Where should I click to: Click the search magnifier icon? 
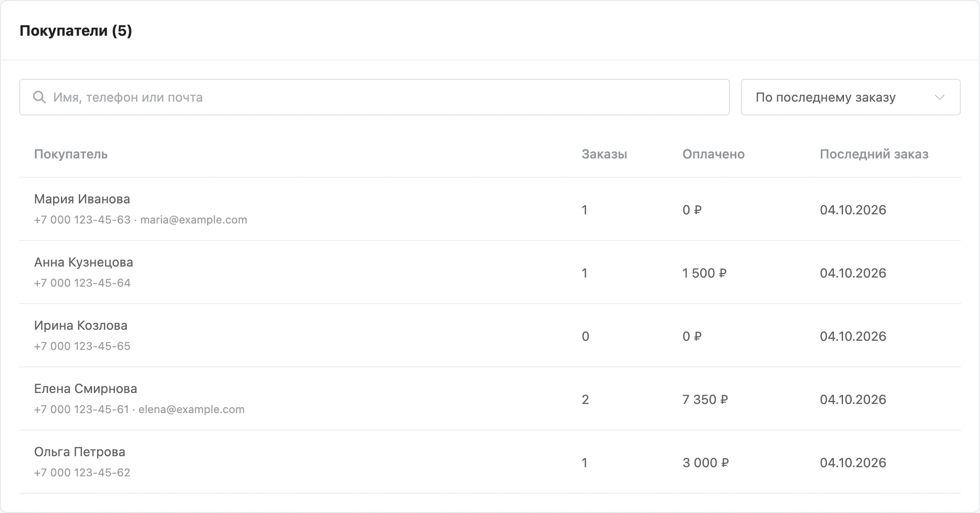coord(39,97)
